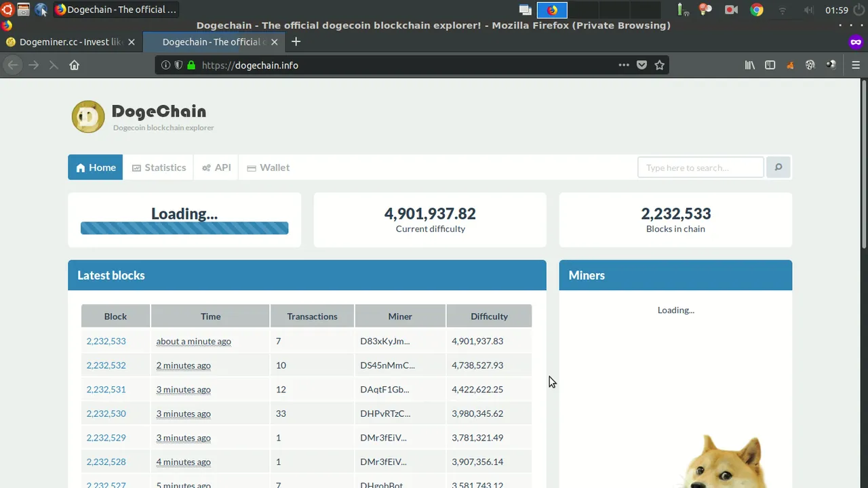868x488 pixels.
Task: Open block 2,232,533 link
Action: (106, 341)
